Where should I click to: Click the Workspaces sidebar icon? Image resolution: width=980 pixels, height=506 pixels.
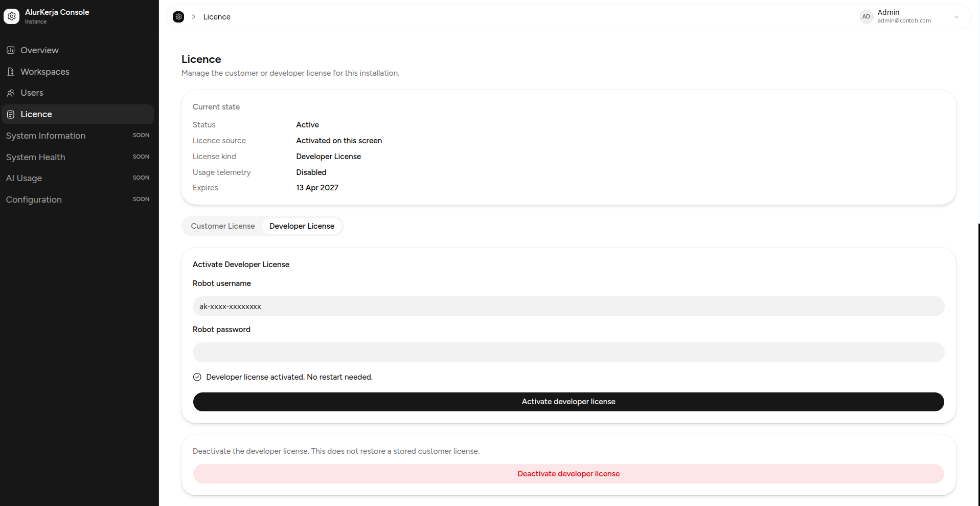pyautogui.click(x=11, y=72)
